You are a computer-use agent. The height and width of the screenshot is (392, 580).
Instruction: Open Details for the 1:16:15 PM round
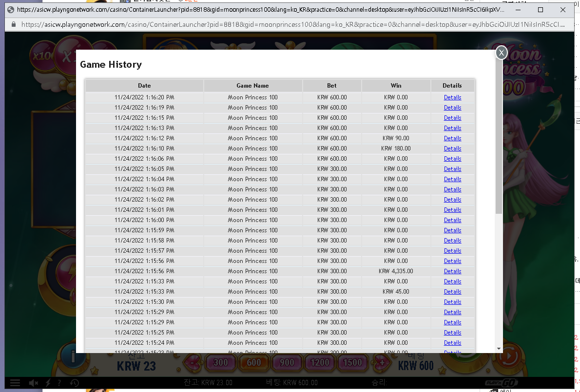click(452, 117)
